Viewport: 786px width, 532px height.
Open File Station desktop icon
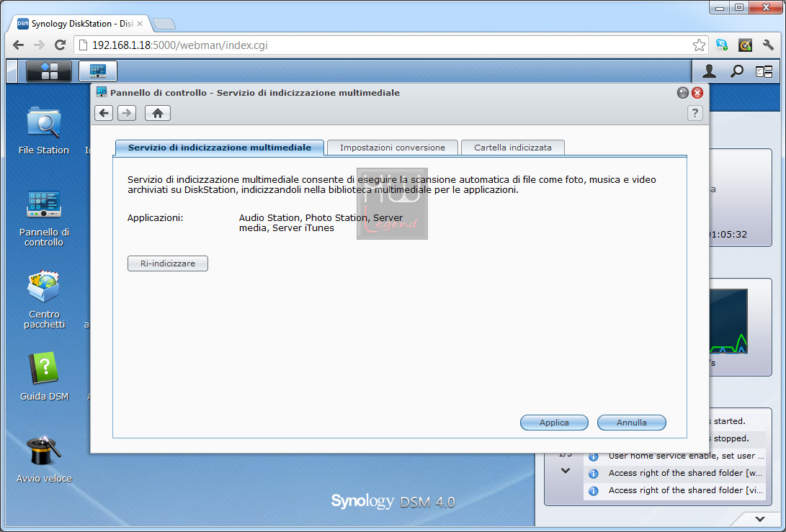tap(44, 130)
